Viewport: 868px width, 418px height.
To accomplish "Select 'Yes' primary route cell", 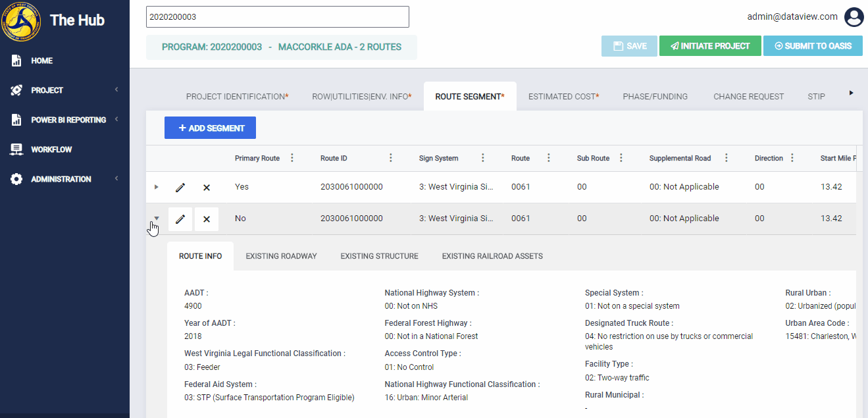I will (242, 187).
